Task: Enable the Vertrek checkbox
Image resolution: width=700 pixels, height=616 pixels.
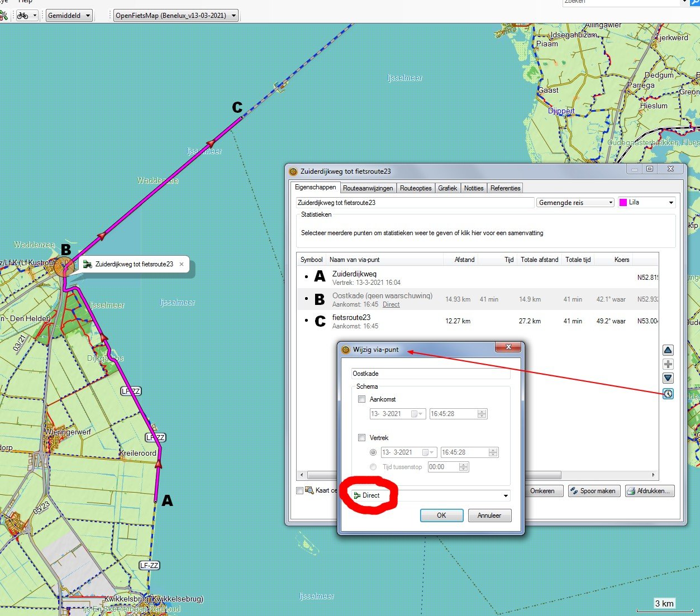Action: pyautogui.click(x=362, y=438)
